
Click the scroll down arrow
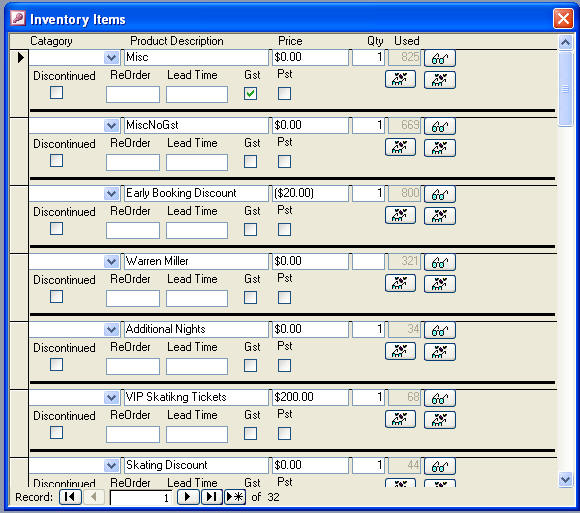pyautogui.click(x=565, y=480)
